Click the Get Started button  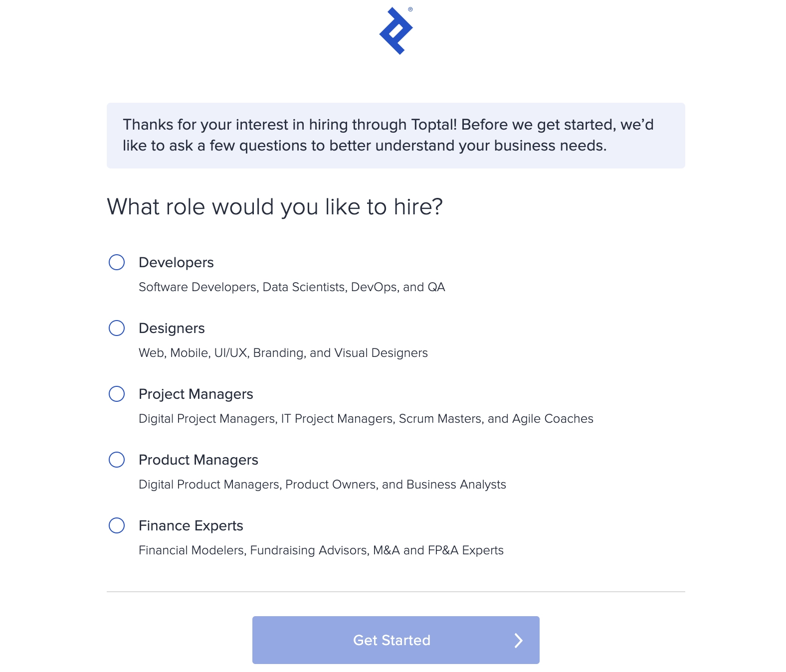395,640
